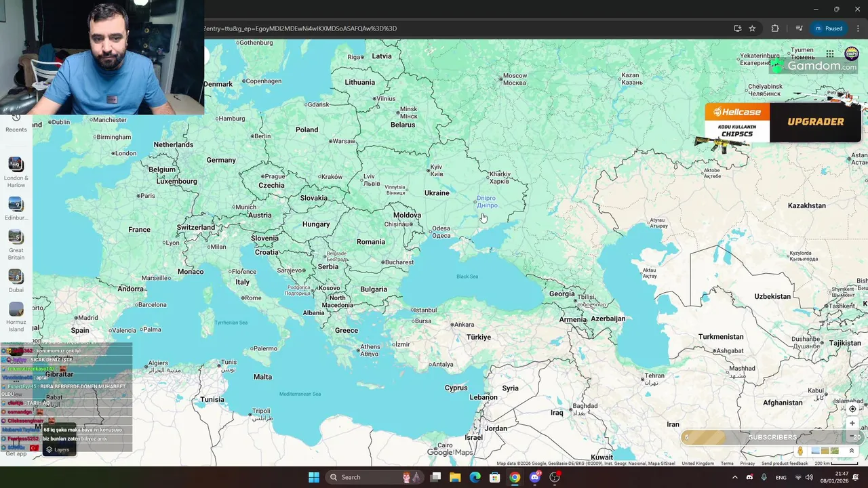Open the Windows Start menu
The height and width of the screenshot is (488, 868).
314,477
